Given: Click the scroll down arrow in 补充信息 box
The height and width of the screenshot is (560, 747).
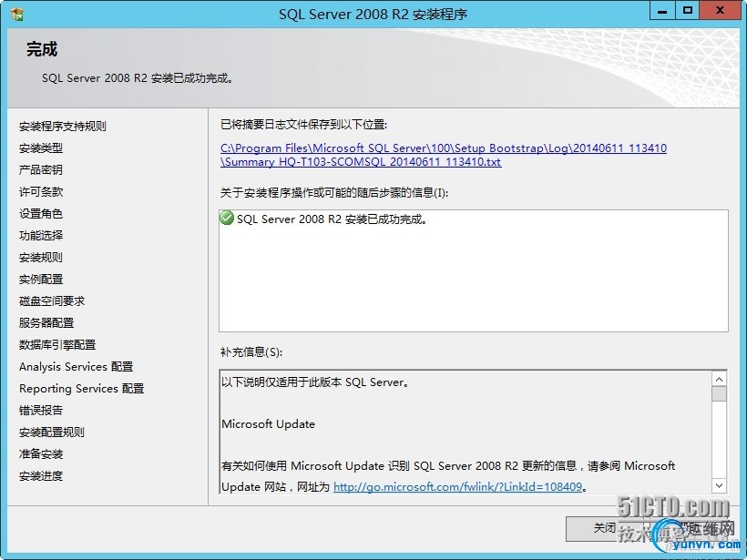Looking at the screenshot, I should click(719, 485).
